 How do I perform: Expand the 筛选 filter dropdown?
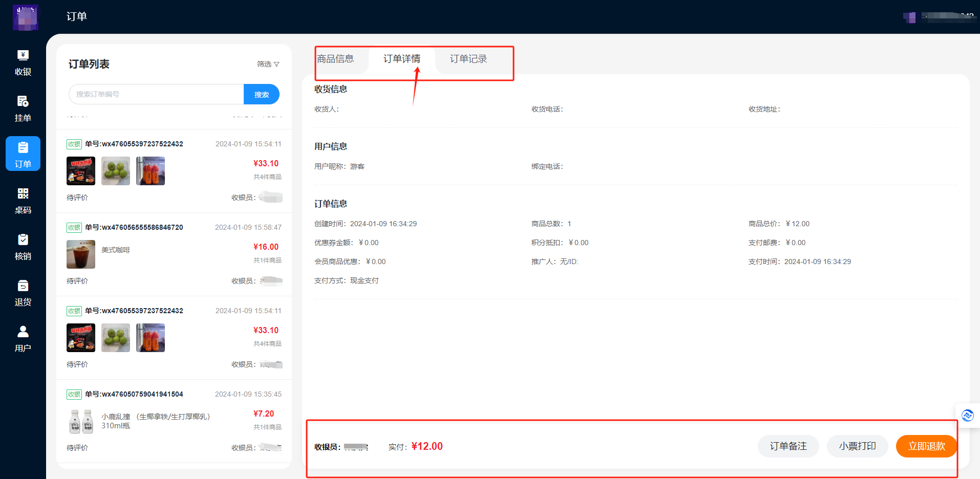click(x=268, y=64)
